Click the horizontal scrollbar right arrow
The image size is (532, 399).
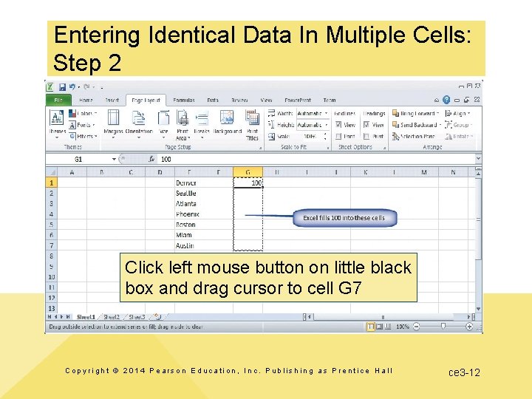click(x=468, y=317)
